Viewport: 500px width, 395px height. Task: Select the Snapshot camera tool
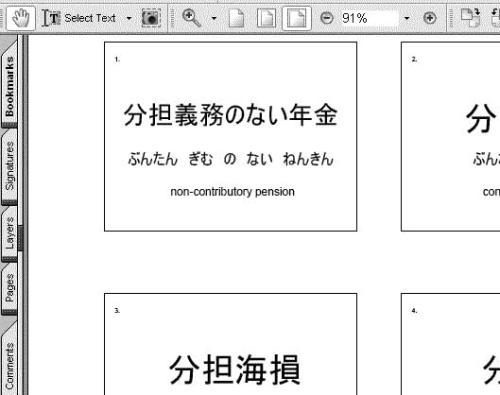(x=151, y=18)
